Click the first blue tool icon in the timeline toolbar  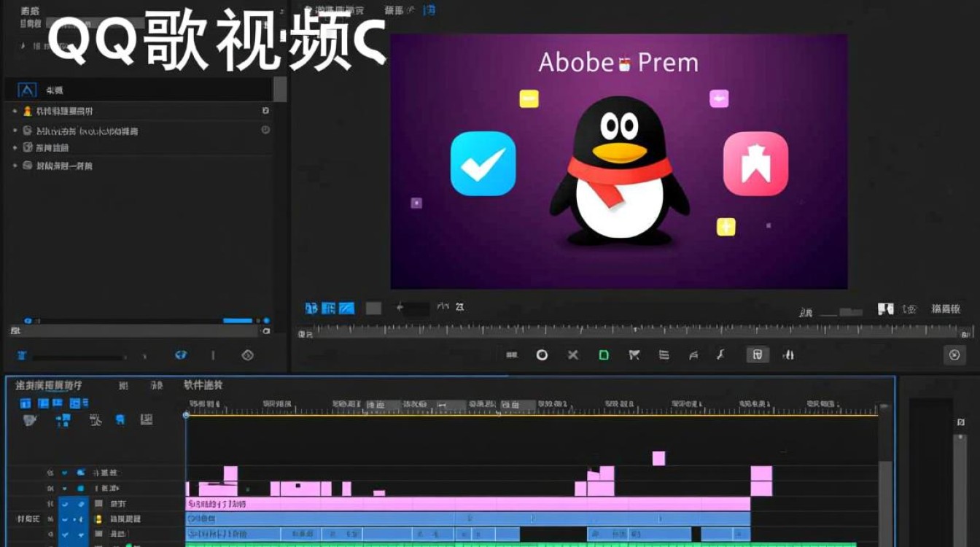coord(26,403)
